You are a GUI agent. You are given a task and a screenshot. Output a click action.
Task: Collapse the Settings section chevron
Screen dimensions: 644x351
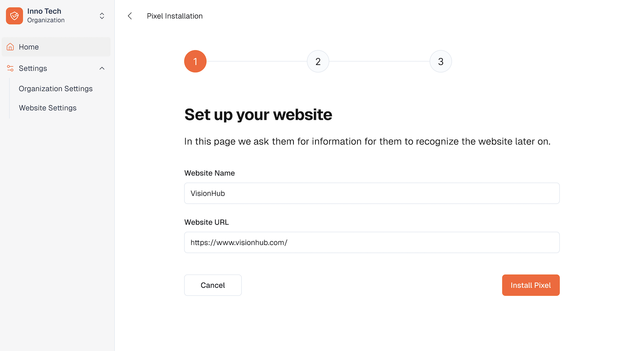coord(102,68)
